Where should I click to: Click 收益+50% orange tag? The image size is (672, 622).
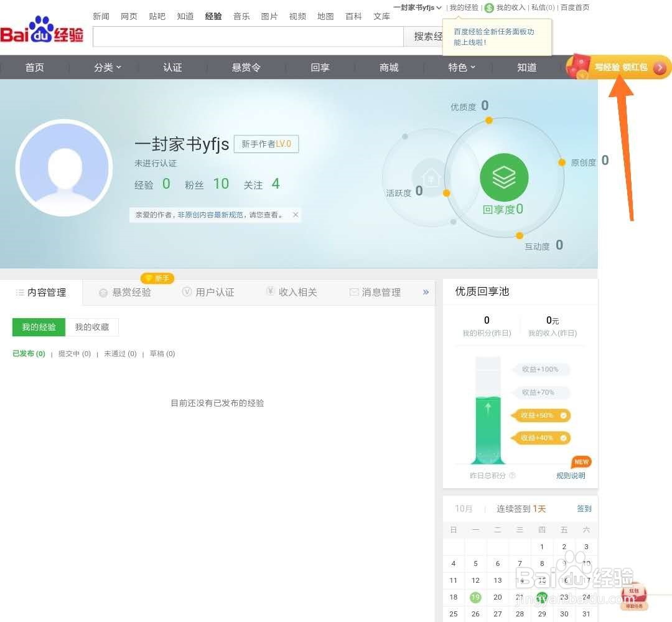click(541, 415)
